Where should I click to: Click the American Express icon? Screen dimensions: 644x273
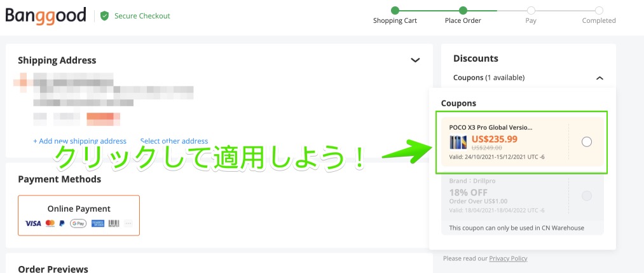tap(97, 223)
